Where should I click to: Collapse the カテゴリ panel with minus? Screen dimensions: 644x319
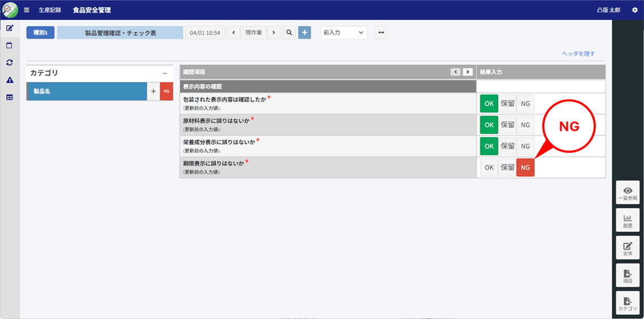(x=164, y=73)
